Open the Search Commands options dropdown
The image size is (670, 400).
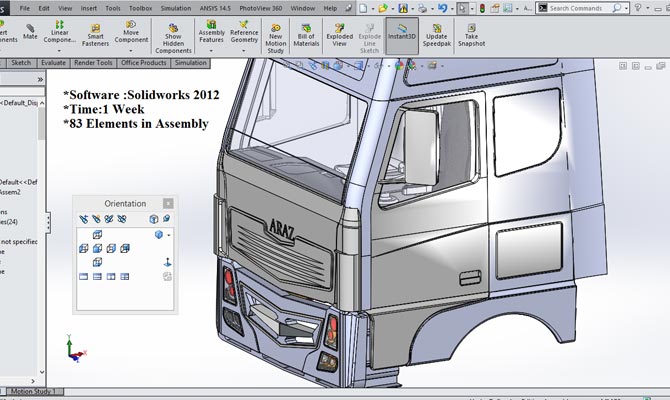[627, 8]
